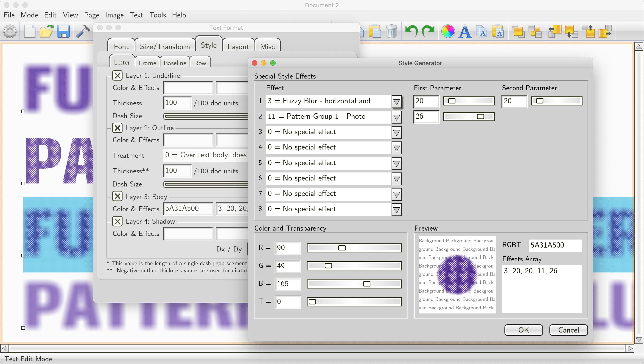Screen dimensions: 644x364
Task: Open the effect 2 Pattern Group dropdown arrow
Action: coord(397,117)
